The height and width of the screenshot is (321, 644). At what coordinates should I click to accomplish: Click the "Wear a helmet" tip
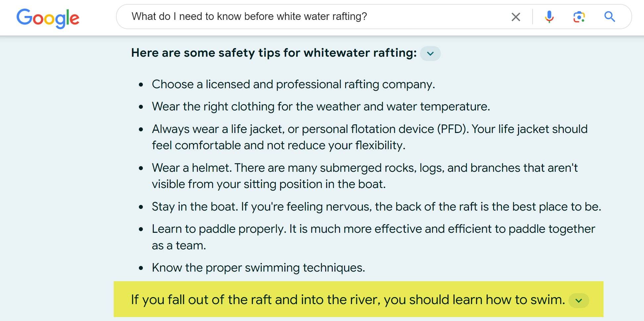click(x=365, y=168)
